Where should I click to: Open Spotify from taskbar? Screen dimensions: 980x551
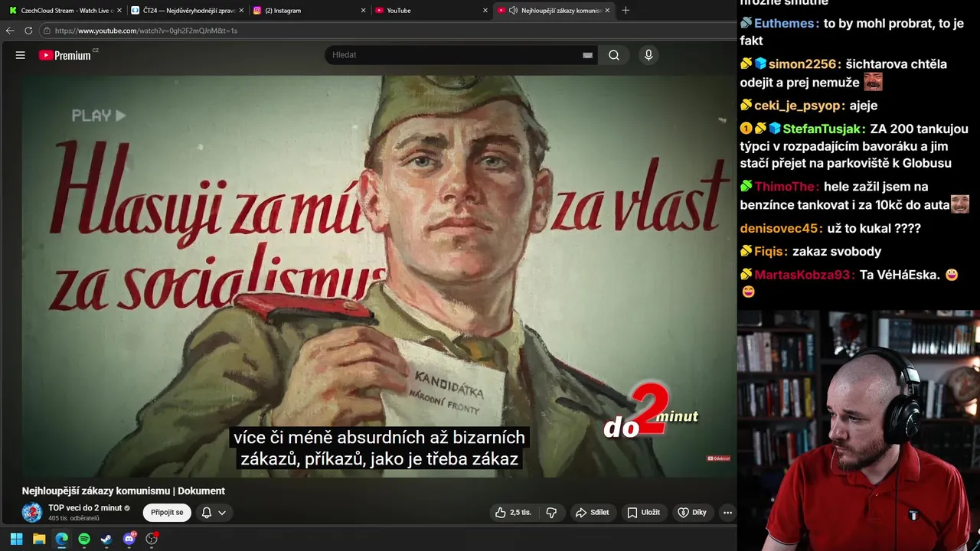tap(84, 539)
